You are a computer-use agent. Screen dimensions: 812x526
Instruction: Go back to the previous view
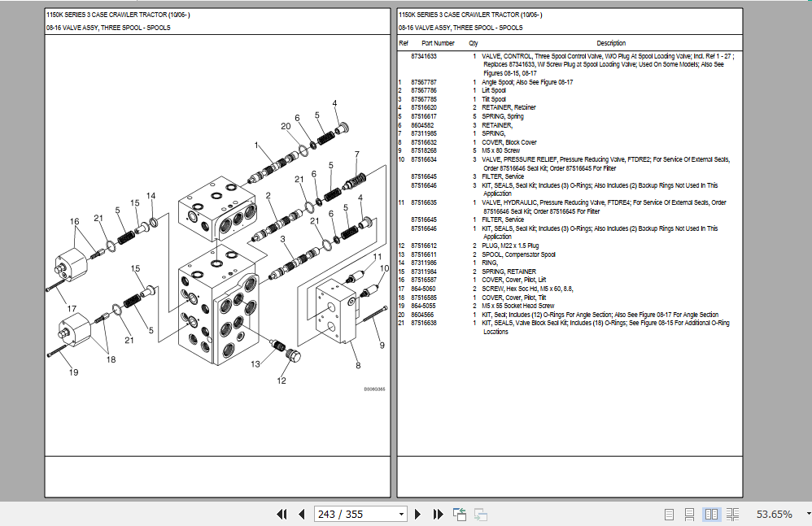tap(460, 514)
